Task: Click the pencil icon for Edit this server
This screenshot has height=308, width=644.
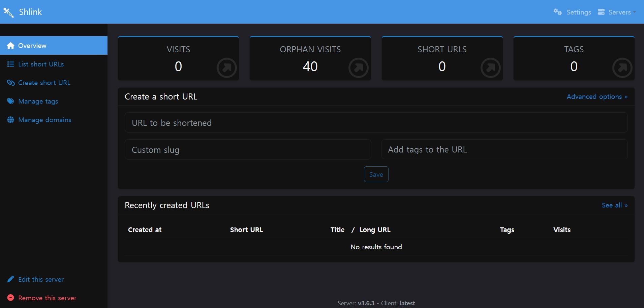Action: coord(10,279)
